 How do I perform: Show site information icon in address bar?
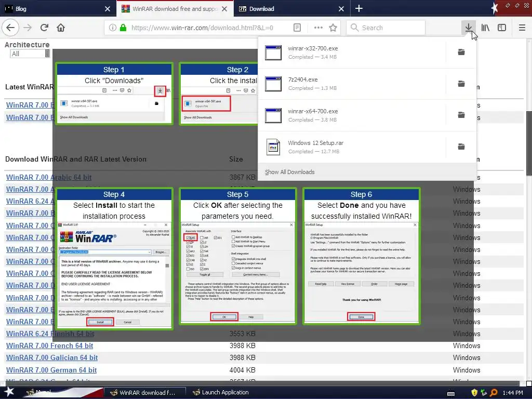(x=113, y=28)
